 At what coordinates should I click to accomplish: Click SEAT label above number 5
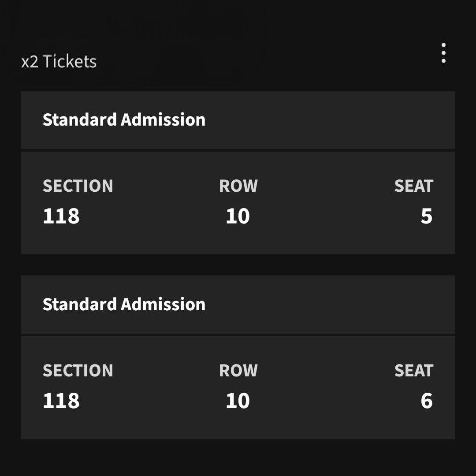pyautogui.click(x=414, y=186)
